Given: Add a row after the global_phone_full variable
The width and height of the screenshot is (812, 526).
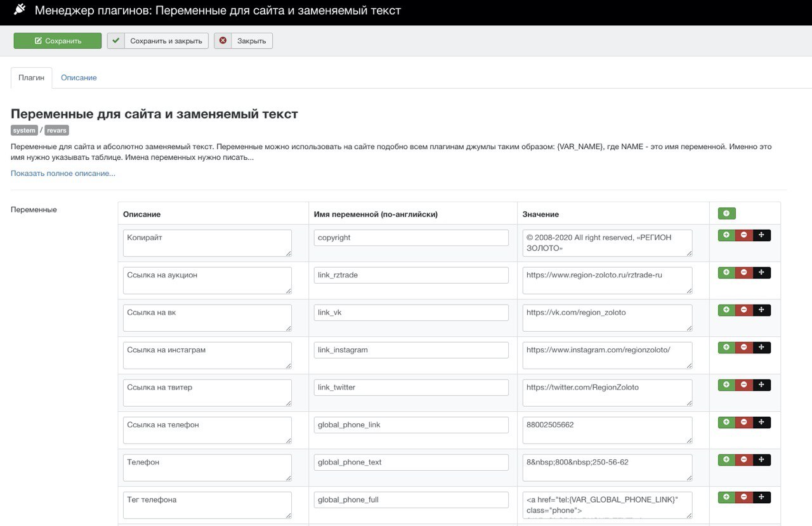Looking at the screenshot, I should pos(726,497).
